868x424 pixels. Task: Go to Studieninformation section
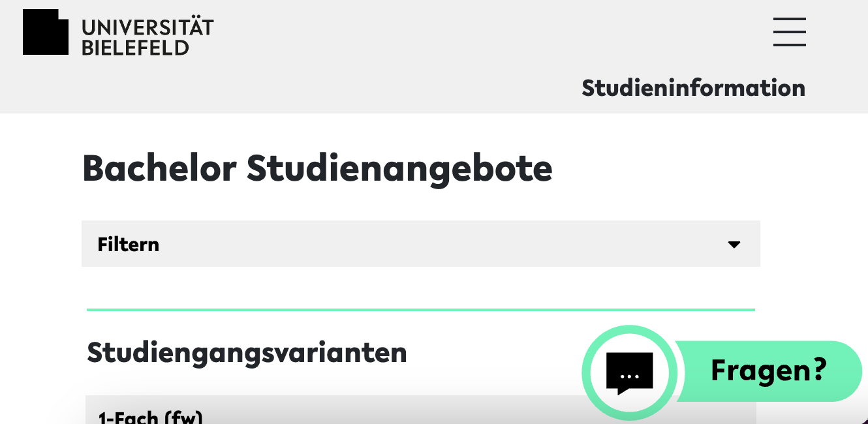pos(693,88)
